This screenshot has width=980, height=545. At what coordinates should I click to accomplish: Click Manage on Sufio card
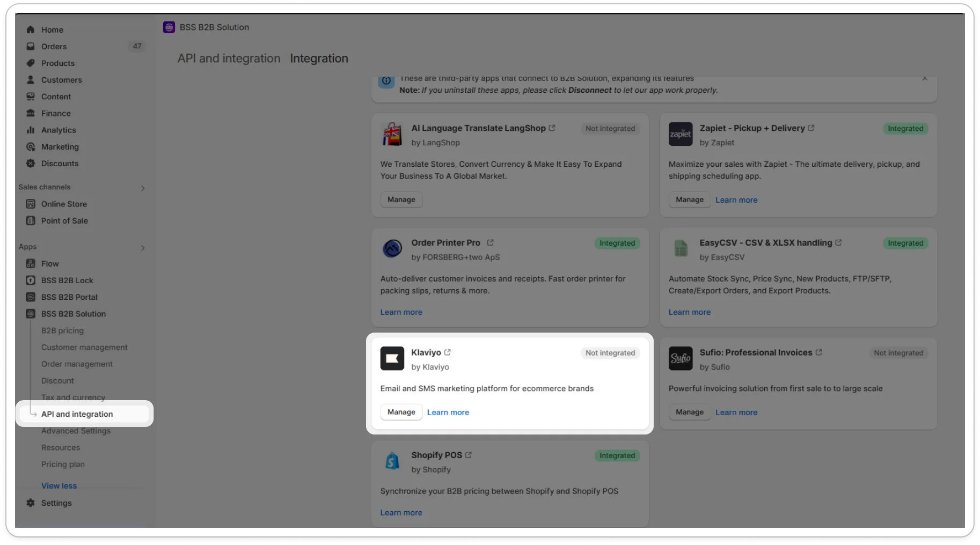coord(690,412)
